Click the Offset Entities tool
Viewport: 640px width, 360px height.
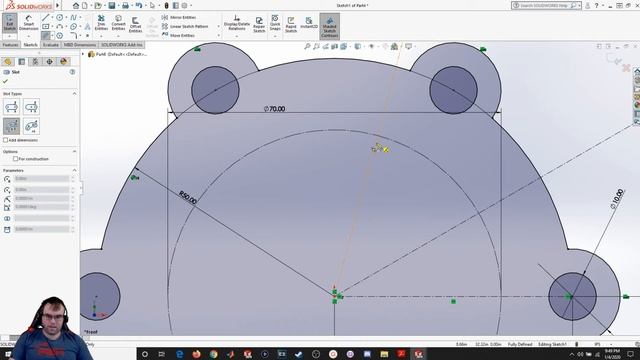point(136,24)
